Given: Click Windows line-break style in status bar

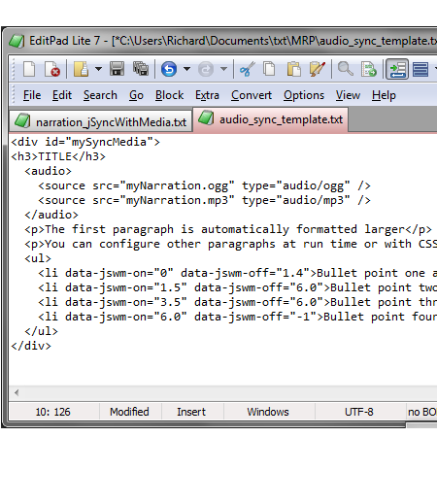Looking at the screenshot, I should point(268,412).
